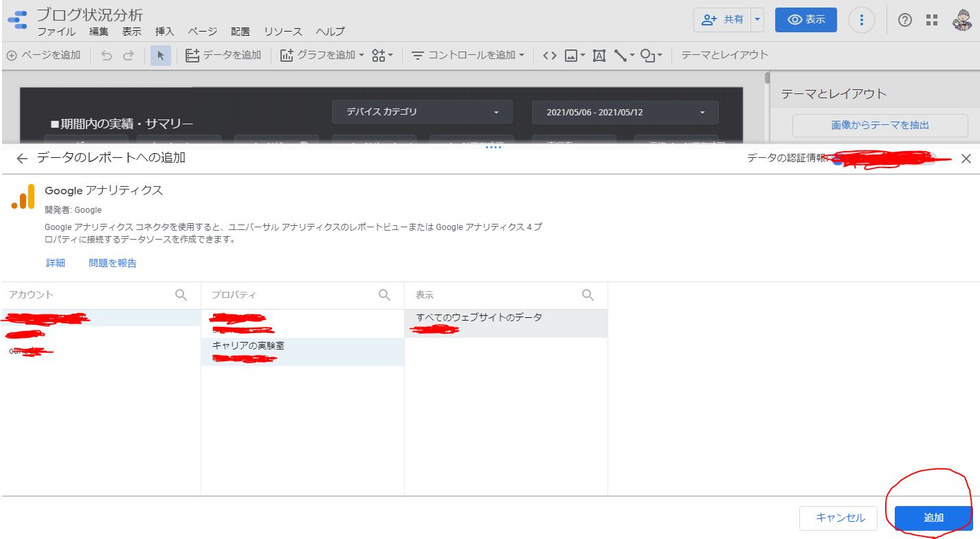Click the back arrow in data panel

tap(22, 159)
